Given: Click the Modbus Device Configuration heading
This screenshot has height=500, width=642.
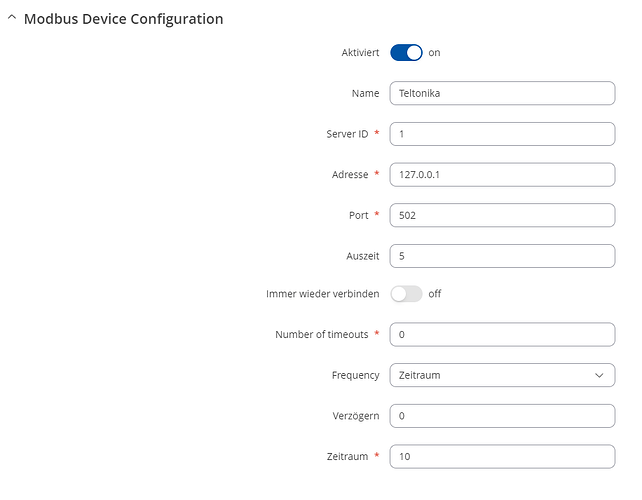Looking at the screenshot, I should click(x=123, y=19).
